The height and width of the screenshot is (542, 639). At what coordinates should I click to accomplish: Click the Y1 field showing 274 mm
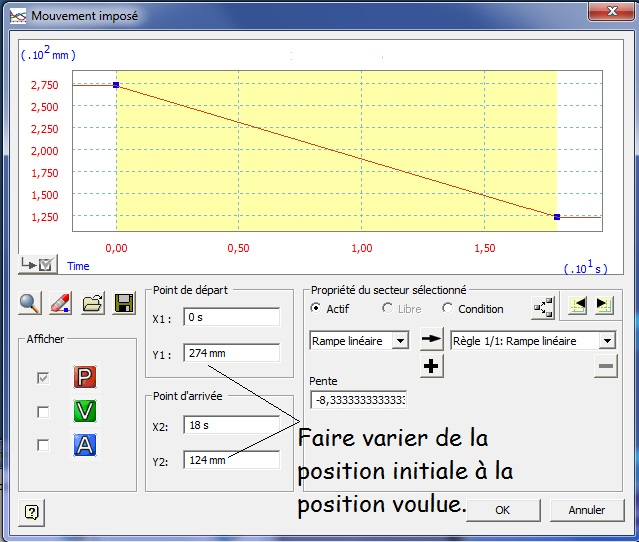tap(231, 353)
